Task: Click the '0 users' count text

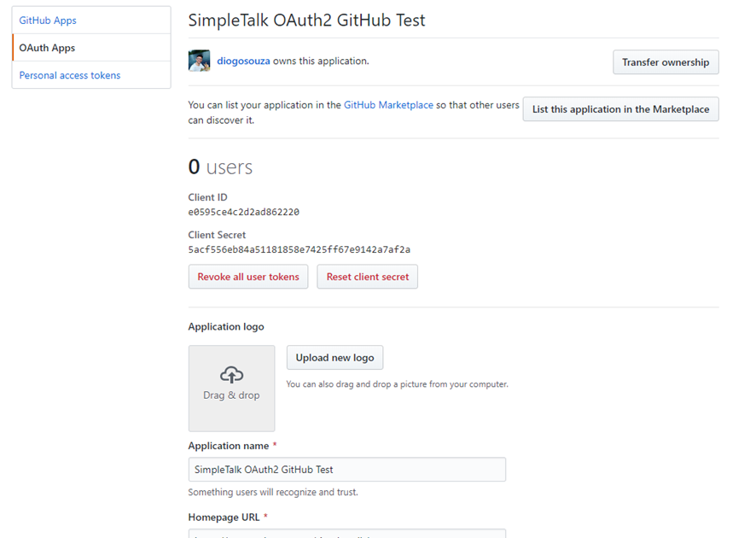Action: click(220, 167)
